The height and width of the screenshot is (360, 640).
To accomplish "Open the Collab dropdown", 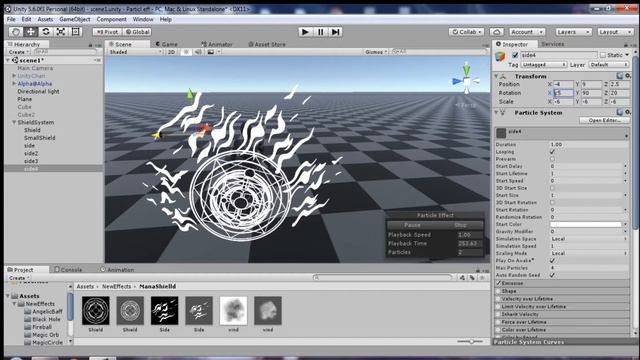I will point(466,32).
